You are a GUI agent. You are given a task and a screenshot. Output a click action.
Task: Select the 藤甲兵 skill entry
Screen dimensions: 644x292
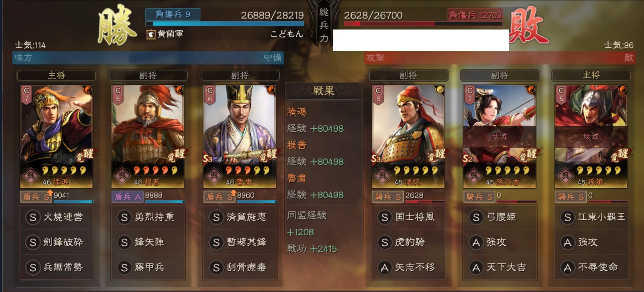[x=148, y=267]
